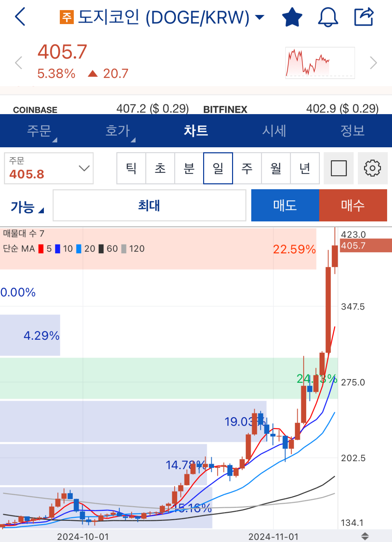392x542 pixels.
Task: Tap the large 405.7 price header
Action: point(62,52)
